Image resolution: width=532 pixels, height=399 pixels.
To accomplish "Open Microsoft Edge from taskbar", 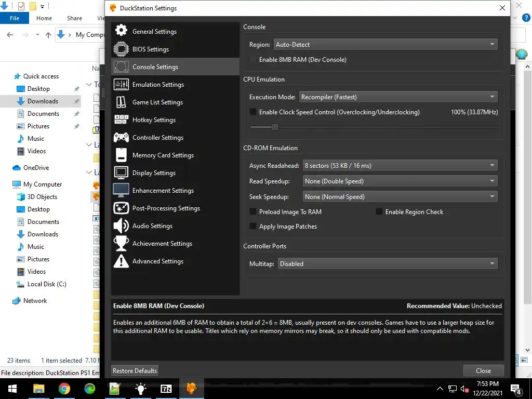I will tap(89, 389).
